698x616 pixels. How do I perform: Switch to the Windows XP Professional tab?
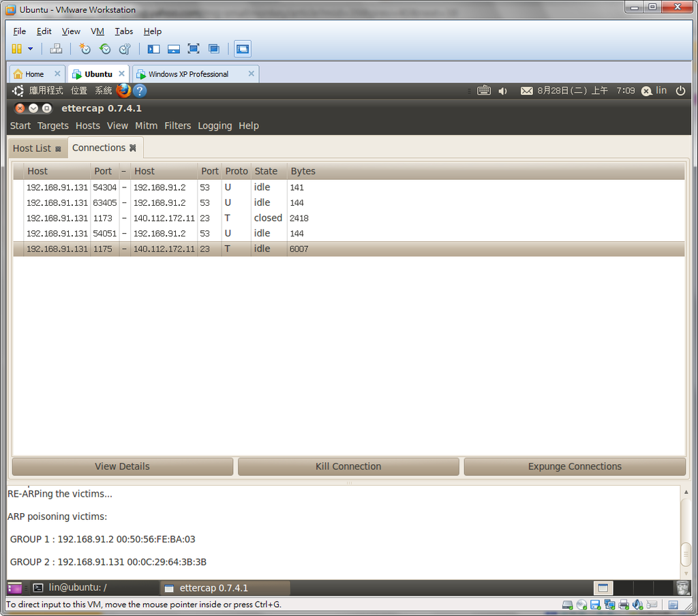click(189, 74)
